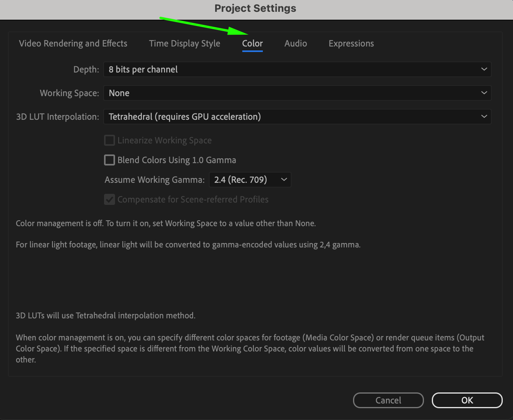Click the 'For linear light footage' note
The image size is (513, 420).
pyautogui.click(x=188, y=245)
